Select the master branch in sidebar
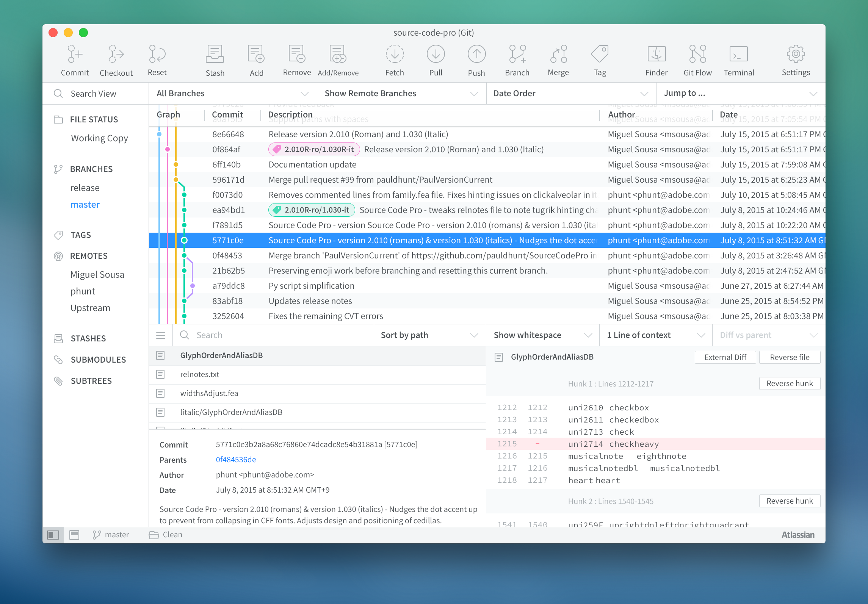The image size is (868, 604). pyautogui.click(x=85, y=205)
